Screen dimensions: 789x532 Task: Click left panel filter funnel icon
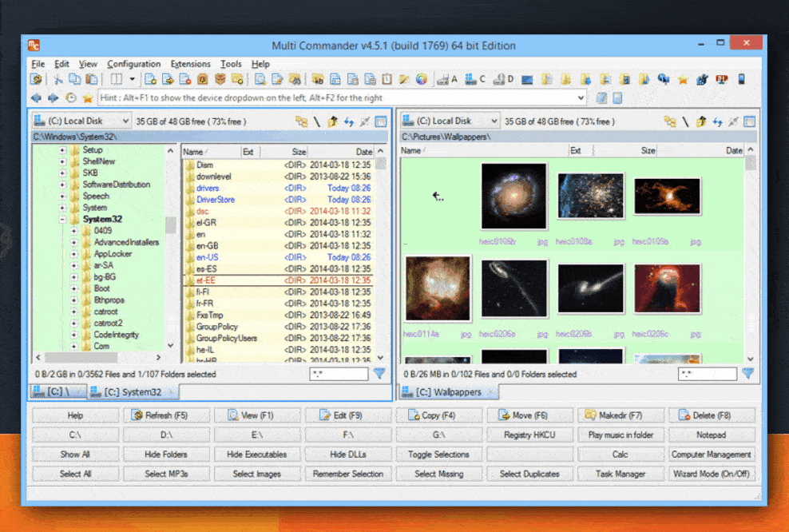(379, 374)
